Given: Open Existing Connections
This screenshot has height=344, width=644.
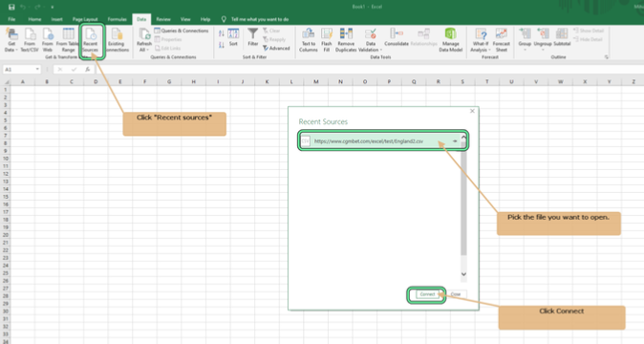Looking at the screenshot, I should (117, 40).
